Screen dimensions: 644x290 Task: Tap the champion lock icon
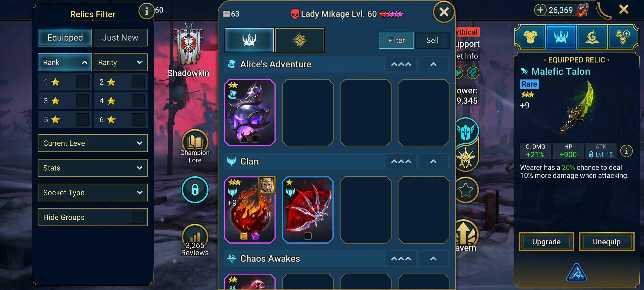coord(195,190)
